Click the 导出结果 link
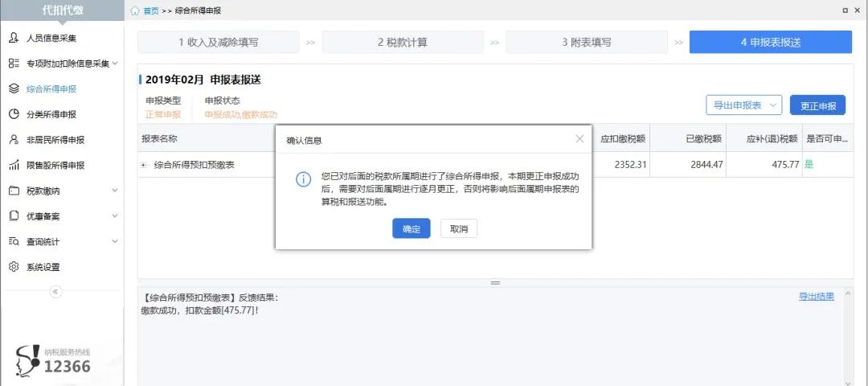The height and width of the screenshot is (386, 868). click(817, 296)
